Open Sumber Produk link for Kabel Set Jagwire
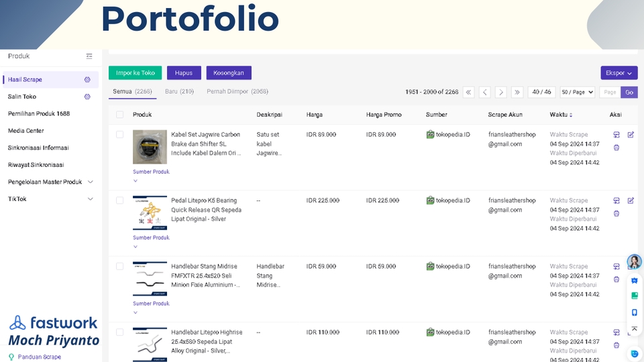 [151, 172]
